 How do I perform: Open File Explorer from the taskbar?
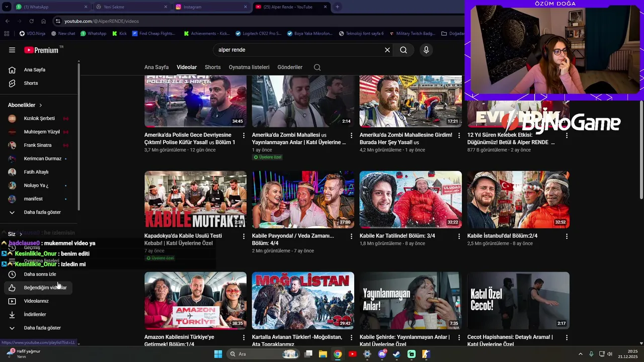(323, 354)
